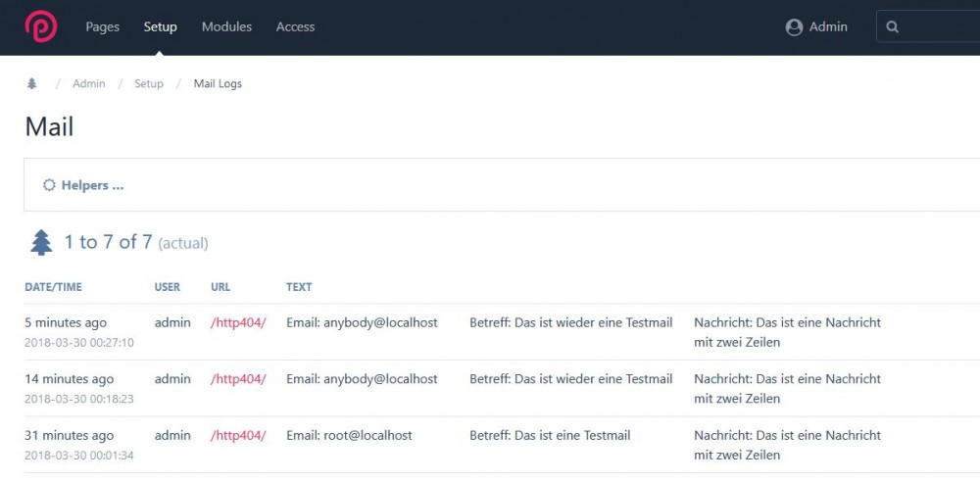
Task: Expand the Helpers section
Action: click(x=92, y=185)
